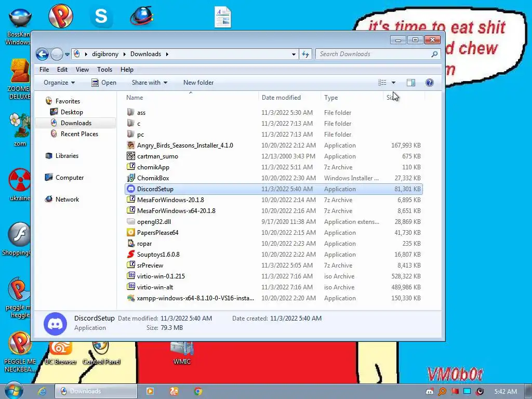Screen dimensions: 532x399
Task: Select the pc folder row
Action: [x=273, y=135]
